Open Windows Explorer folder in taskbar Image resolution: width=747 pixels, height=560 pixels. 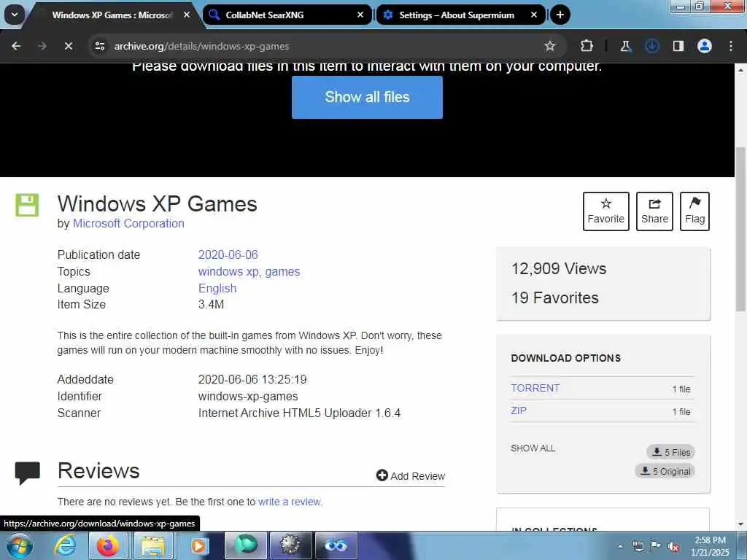[x=152, y=545]
